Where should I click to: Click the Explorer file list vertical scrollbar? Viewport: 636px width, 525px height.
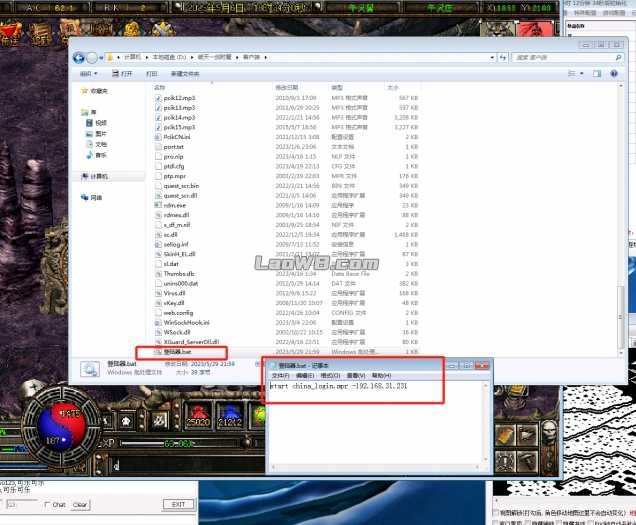coord(621,217)
